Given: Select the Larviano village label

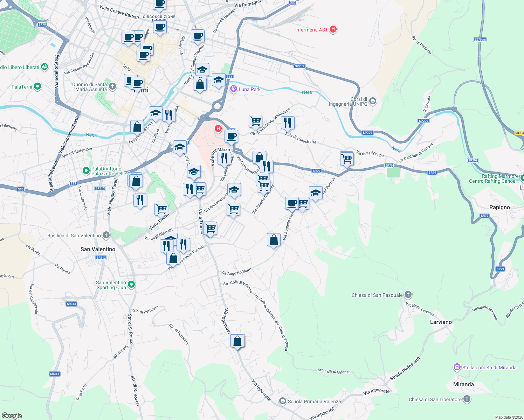Looking at the screenshot, I should (x=441, y=322).
